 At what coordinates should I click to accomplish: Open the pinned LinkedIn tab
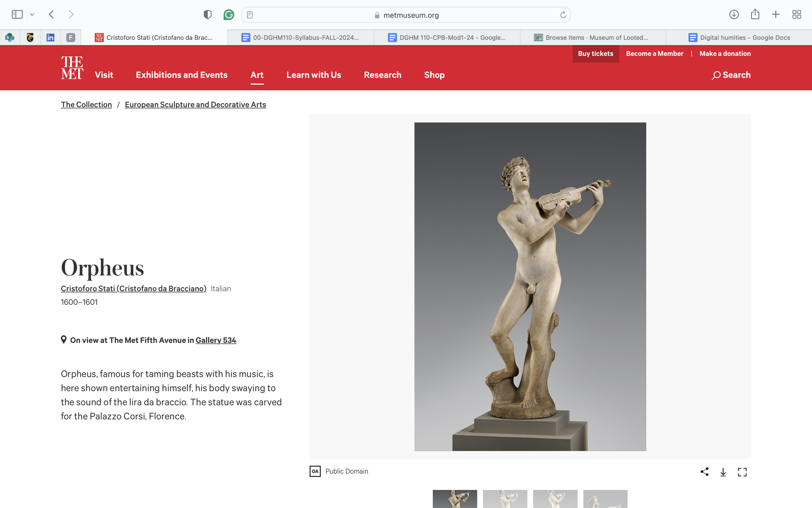coord(50,37)
